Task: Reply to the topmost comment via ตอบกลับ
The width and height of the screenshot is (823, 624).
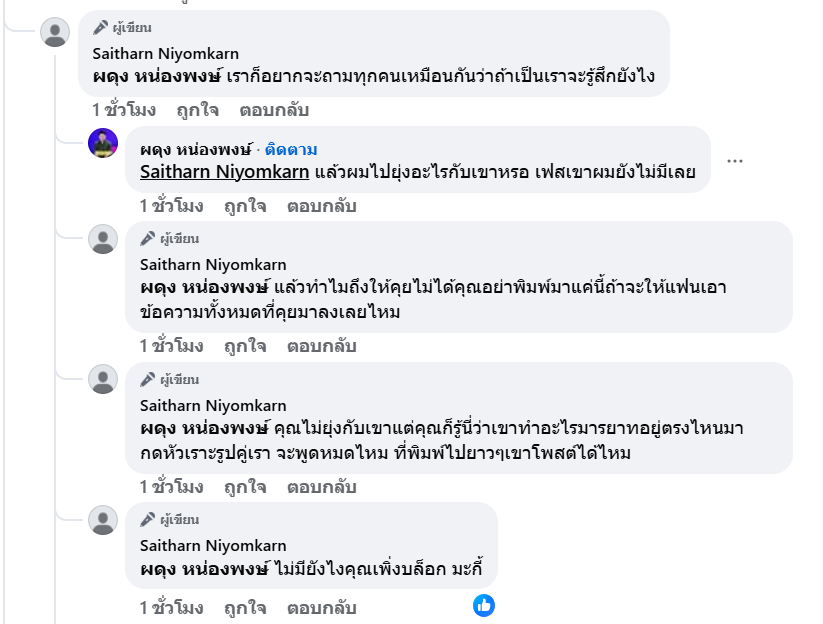Action: [274, 110]
